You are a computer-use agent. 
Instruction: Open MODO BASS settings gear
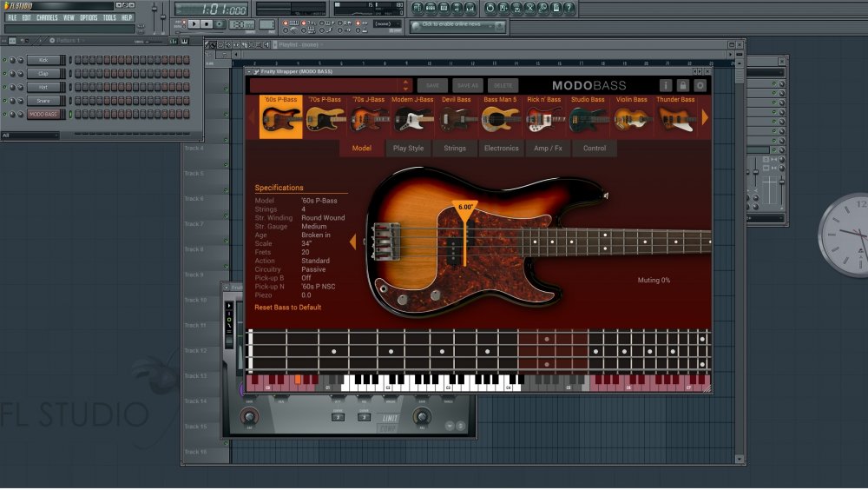pos(700,85)
